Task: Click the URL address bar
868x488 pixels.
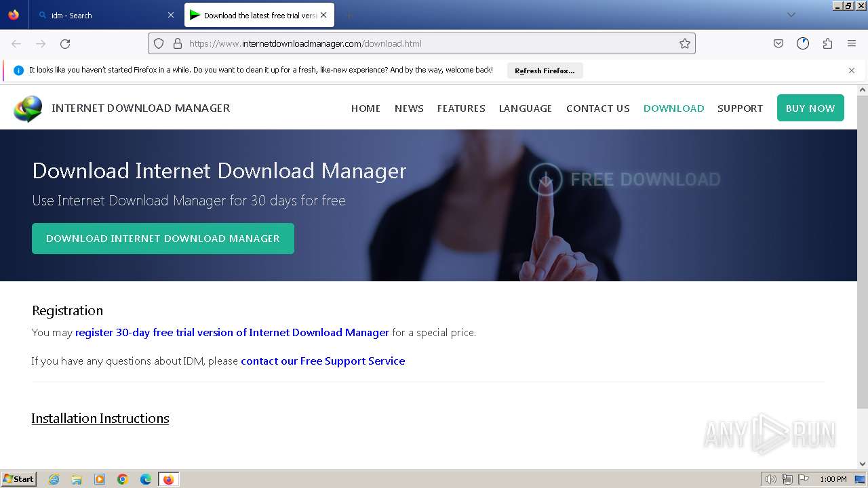Action: 422,43
